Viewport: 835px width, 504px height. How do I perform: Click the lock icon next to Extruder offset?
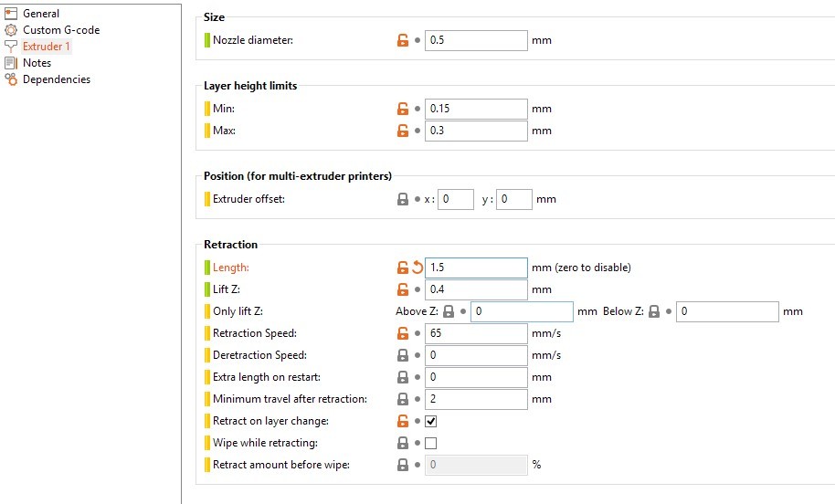[x=403, y=199]
